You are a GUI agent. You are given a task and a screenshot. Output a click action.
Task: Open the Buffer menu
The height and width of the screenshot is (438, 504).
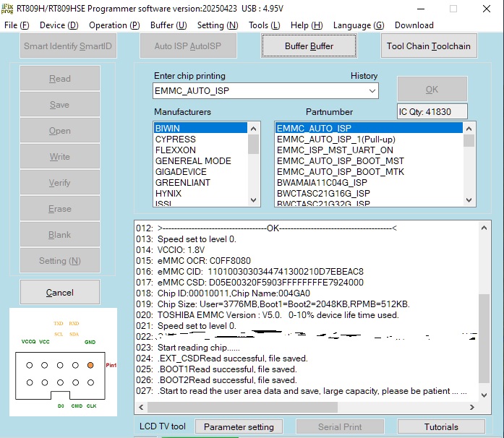[x=168, y=25]
